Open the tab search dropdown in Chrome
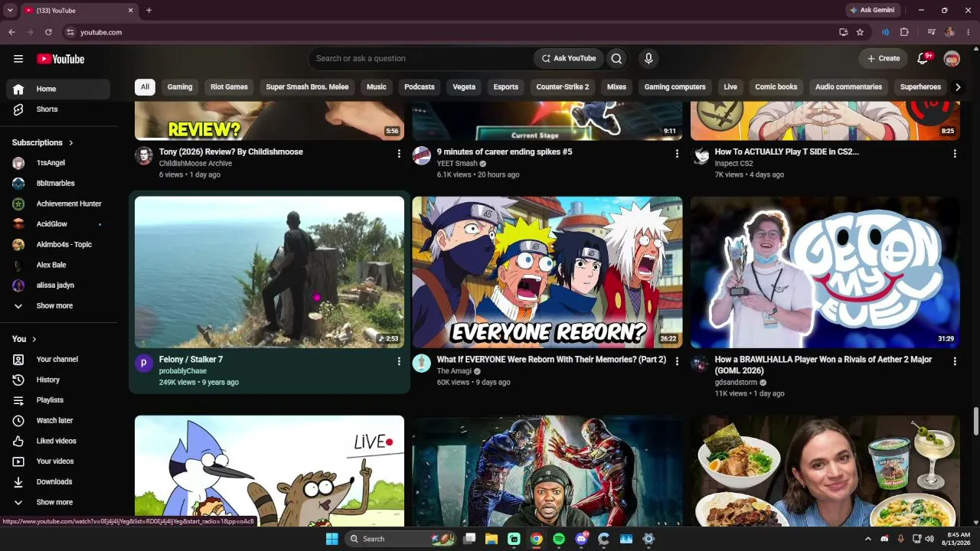The height and width of the screenshot is (551, 980). pos(10,11)
